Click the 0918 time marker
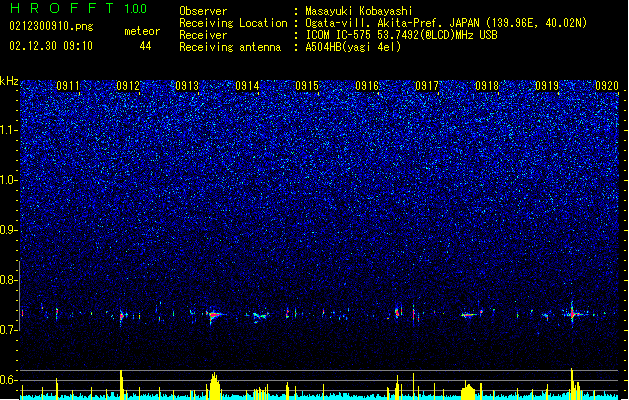This screenshot has height=400, width=629. [487, 86]
